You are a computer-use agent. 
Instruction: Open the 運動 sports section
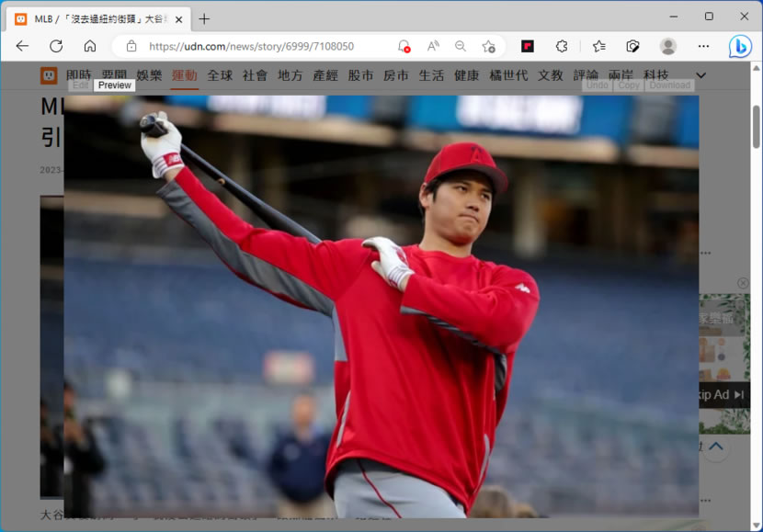(x=185, y=75)
